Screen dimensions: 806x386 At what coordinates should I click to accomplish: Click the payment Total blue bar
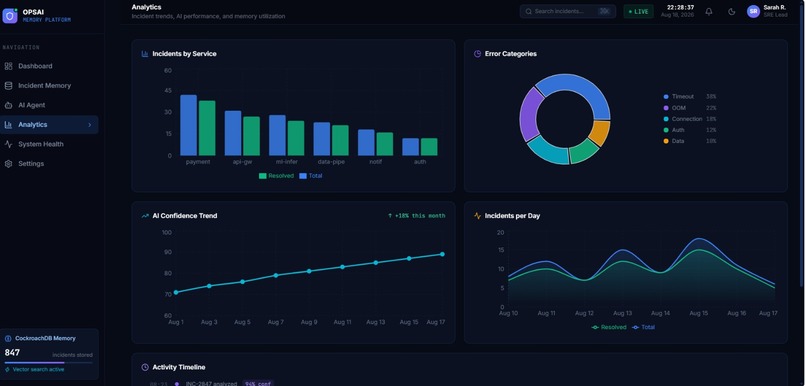click(x=188, y=125)
